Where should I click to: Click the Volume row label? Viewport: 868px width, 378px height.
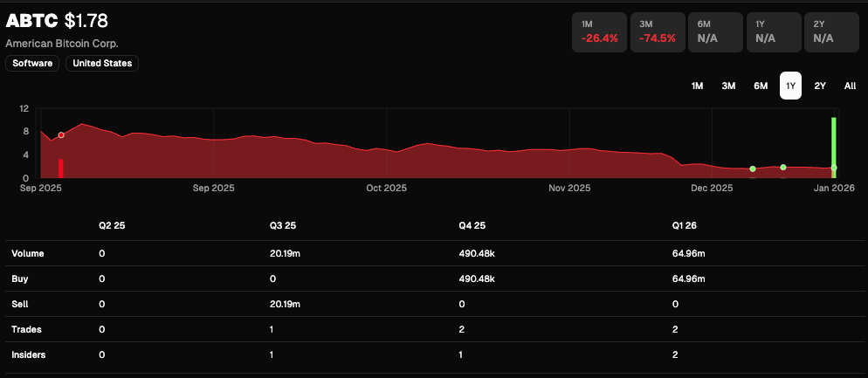click(x=28, y=253)
